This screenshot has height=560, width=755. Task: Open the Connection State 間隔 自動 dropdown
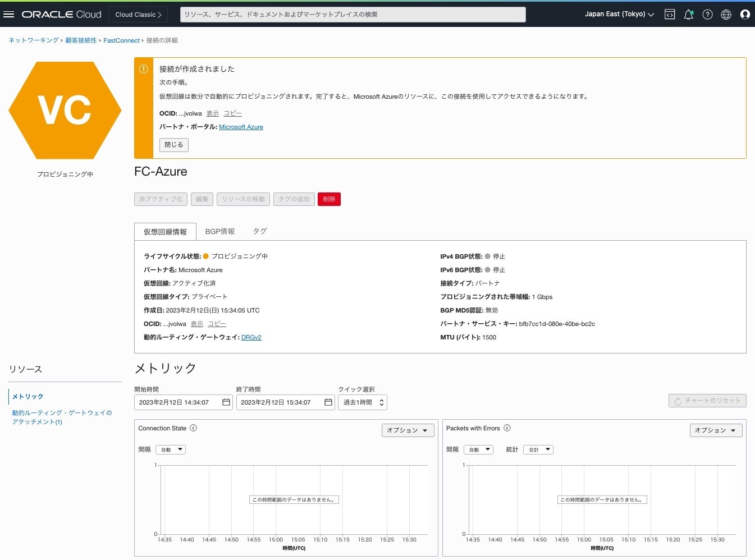click(x=171, y=449)
